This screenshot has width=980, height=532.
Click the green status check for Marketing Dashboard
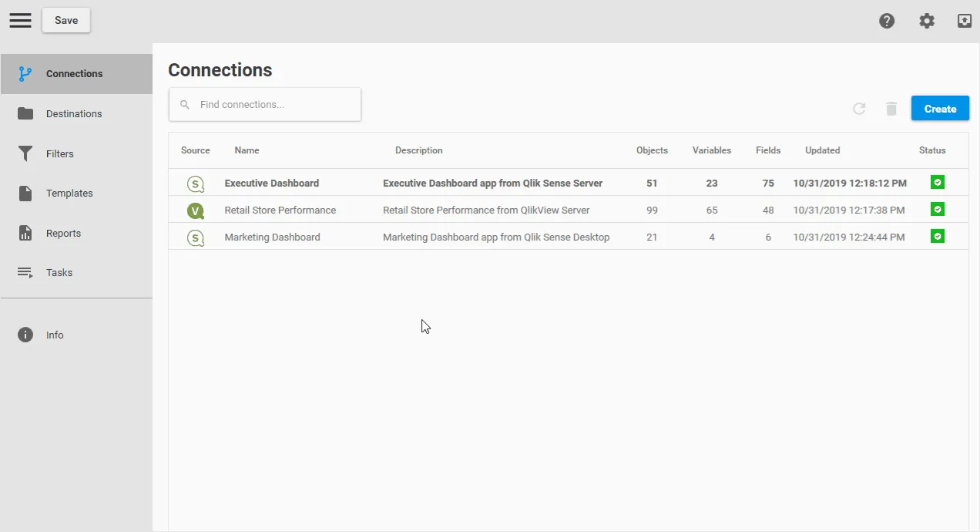[937, 236]
